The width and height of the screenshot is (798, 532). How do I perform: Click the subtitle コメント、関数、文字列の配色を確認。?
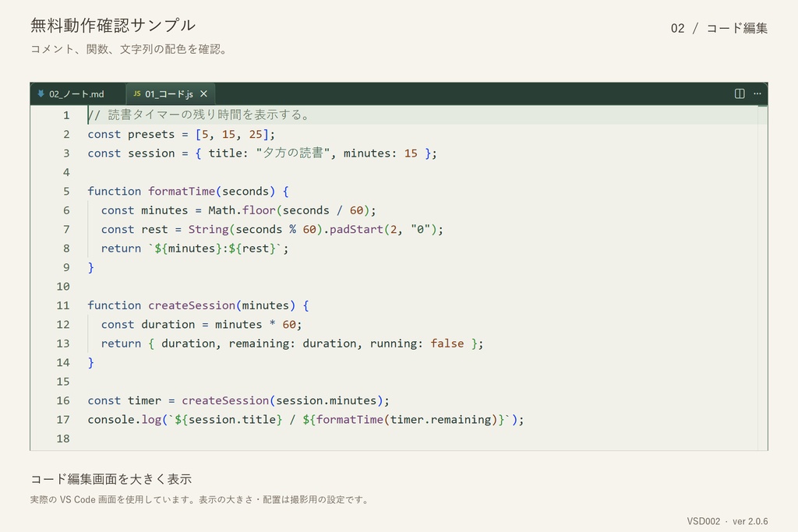129,49
